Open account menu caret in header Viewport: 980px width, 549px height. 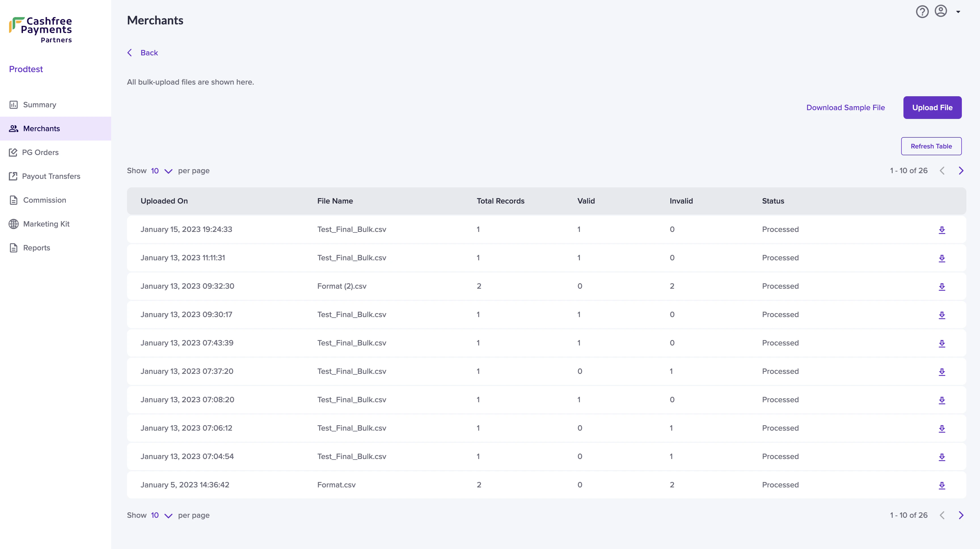click(x=958, y=12)
